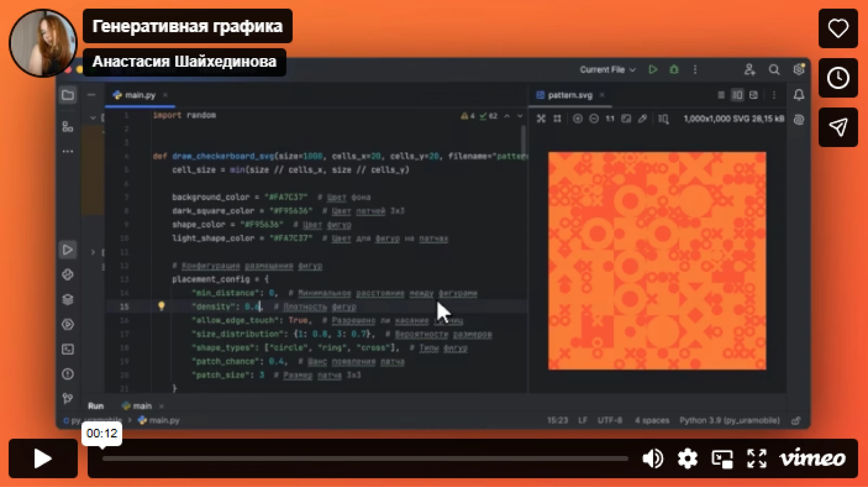Click the video progress bar
This screenshot has height=487, width=868.
tap(365, 459)
